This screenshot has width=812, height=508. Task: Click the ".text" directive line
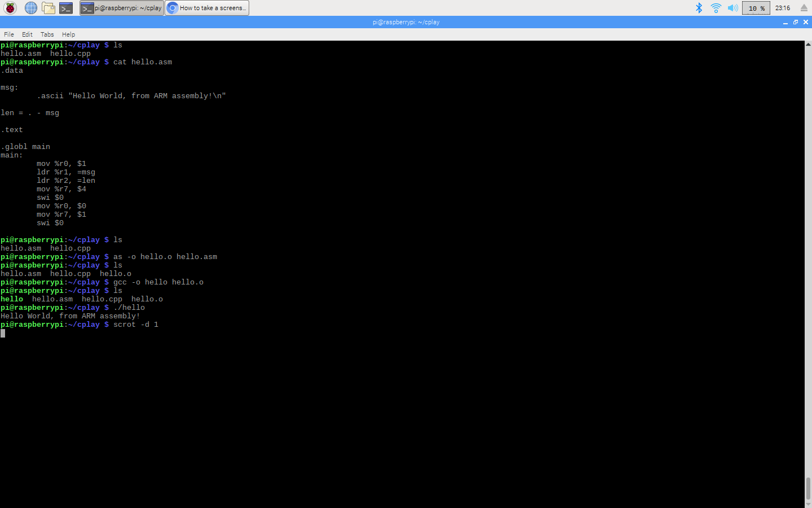[x=12, y=130]
